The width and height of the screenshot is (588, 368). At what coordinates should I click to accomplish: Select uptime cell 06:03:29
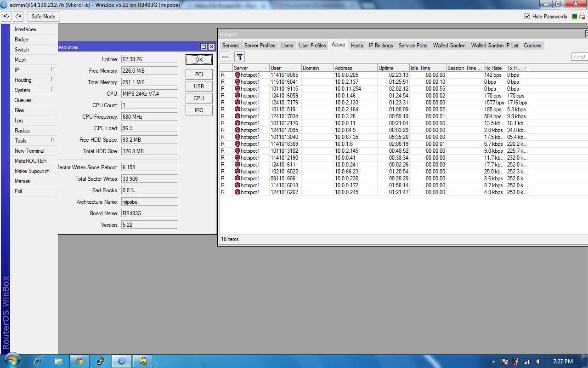pyautogui.click(x=393, y=130)
